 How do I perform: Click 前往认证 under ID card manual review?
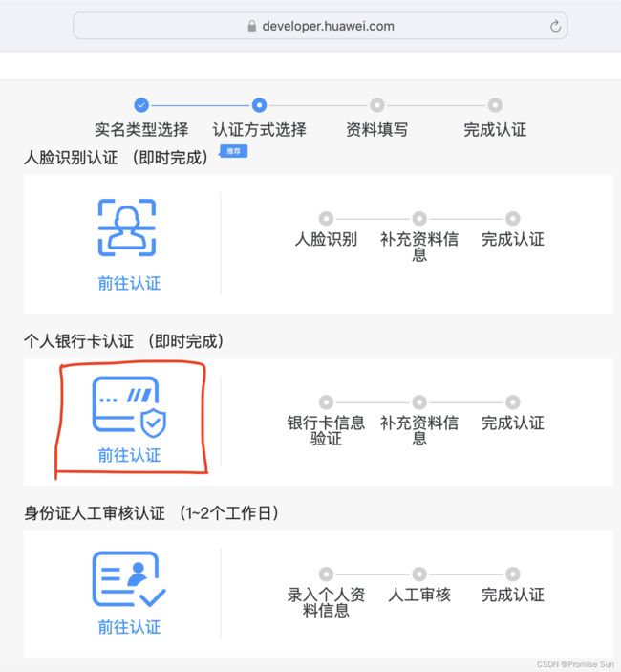(x=129, y=627)
